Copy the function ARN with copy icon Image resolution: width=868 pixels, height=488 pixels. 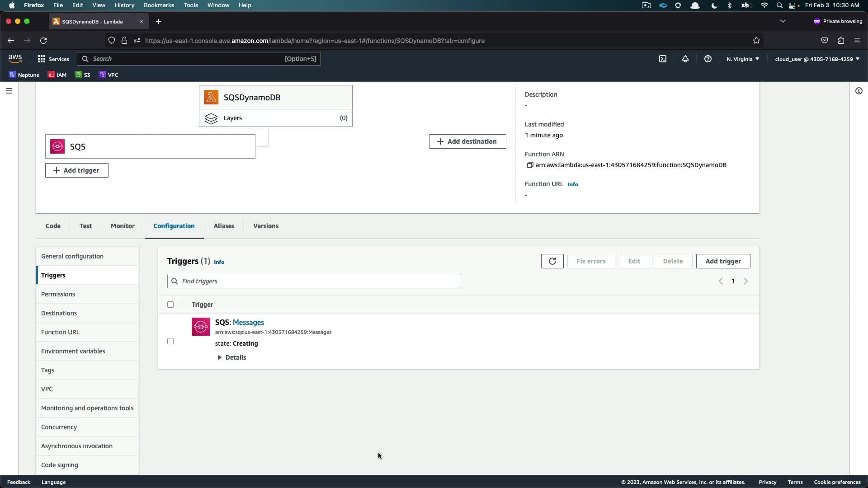[x=530, y=165]
